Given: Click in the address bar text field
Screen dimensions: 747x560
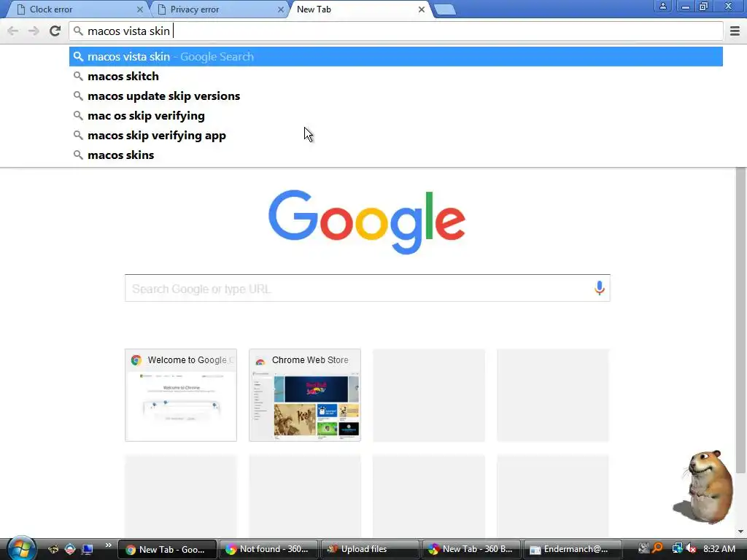Looking at the screenshot, I should pos(396,31).
